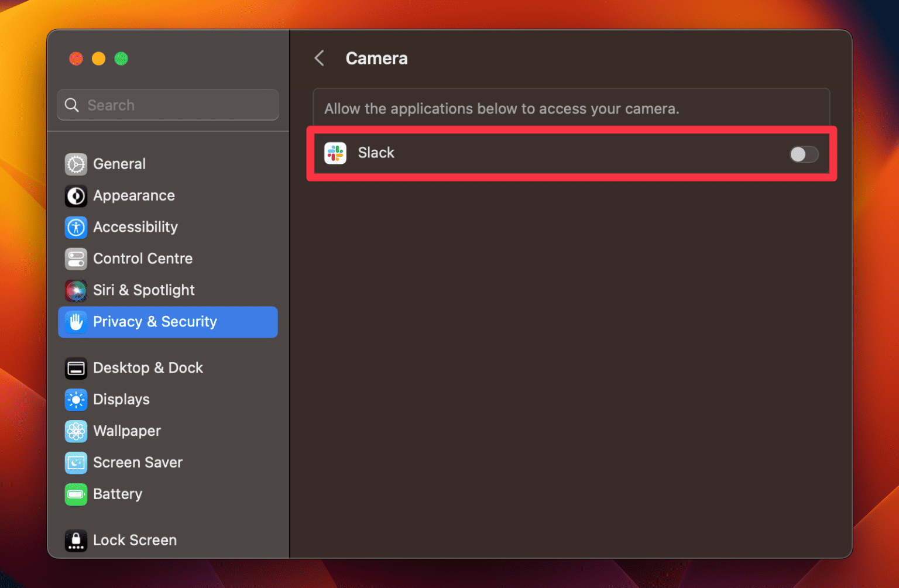Toggle the Slack camera permission switch
Screen dimensions: 899x588
tap(804, 154)
